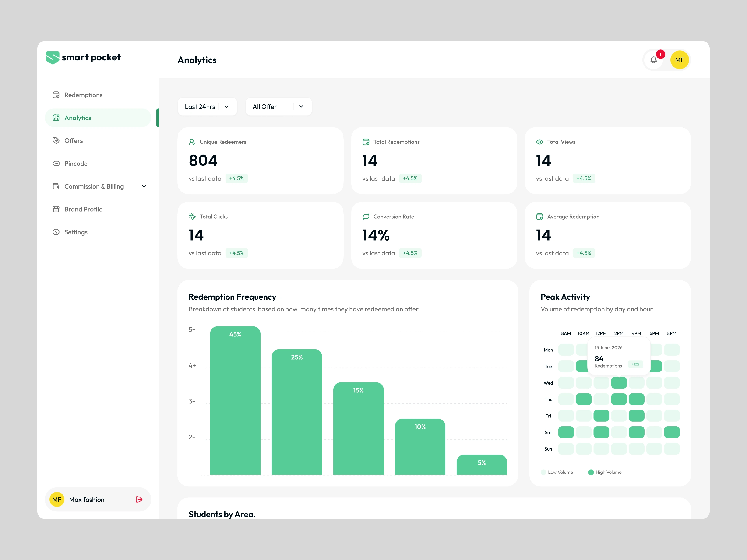Click the logout icon beside Max fashion
Image resolution: width=747 pixels, height=560 pixels.
(139, 499)
